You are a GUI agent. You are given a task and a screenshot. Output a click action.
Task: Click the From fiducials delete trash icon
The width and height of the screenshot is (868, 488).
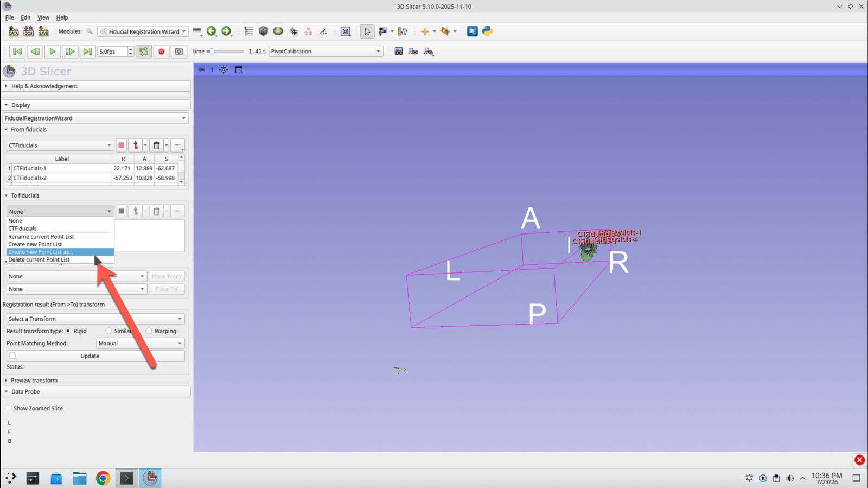(x=157, y=145)
